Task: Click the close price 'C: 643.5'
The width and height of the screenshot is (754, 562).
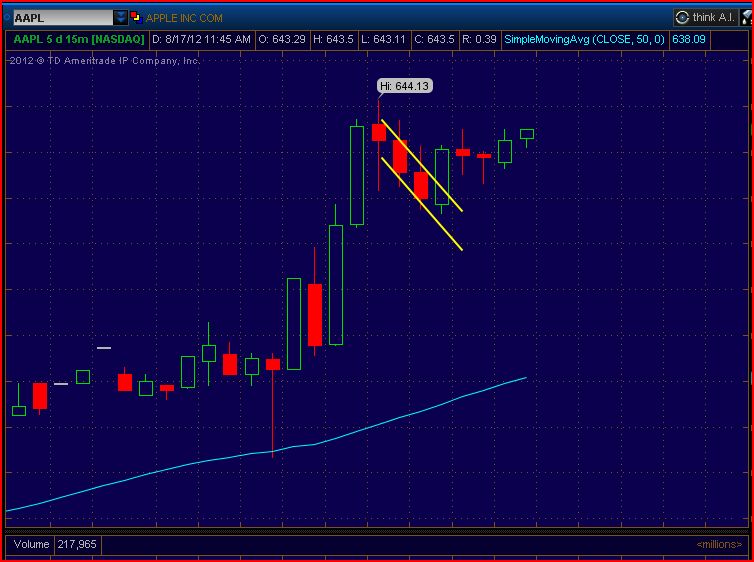Action: coord(434,39)
